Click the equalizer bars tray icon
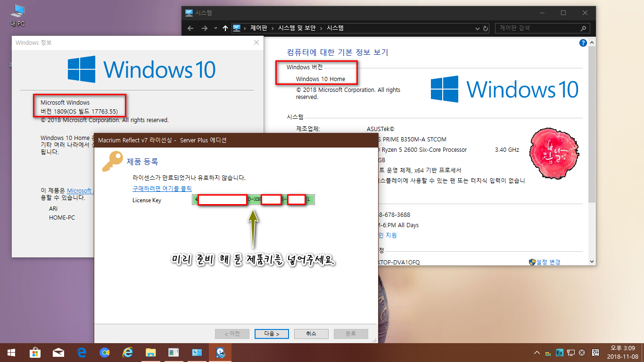The height and width of the screenshot is (362, 644). (x=548, y=353)
